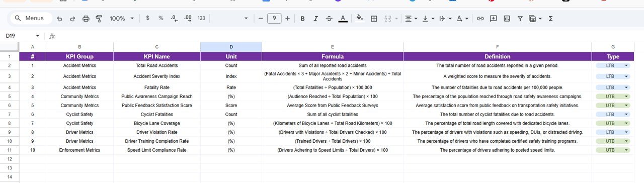Open UTB dropdown for Speed Limit Compliance Rate
This screenshot has height=183, width=644.
[626, 150]
